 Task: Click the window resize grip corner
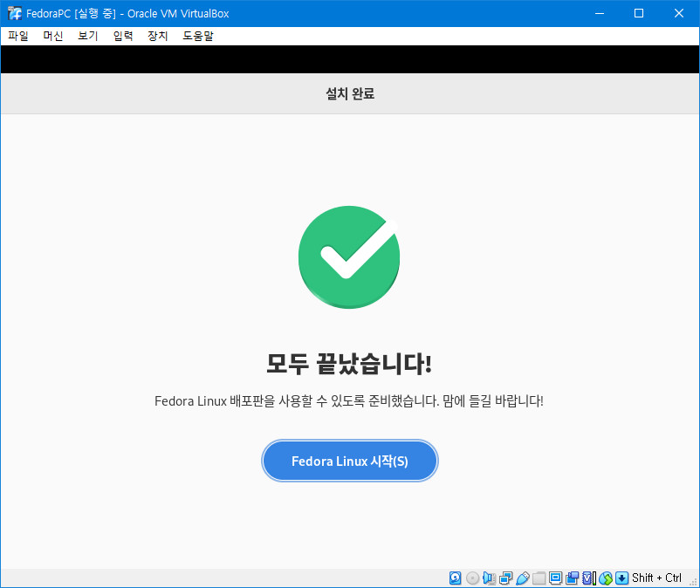coord(693,581)
